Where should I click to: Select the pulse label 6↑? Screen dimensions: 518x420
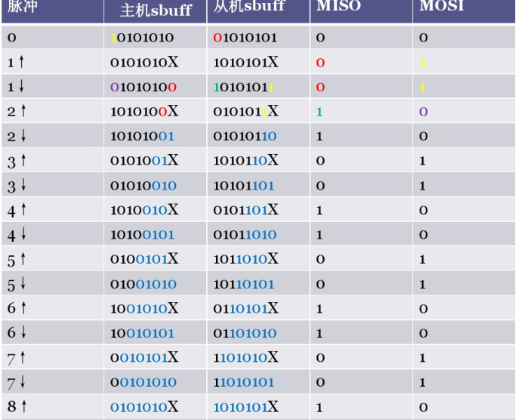coord(17,308)
